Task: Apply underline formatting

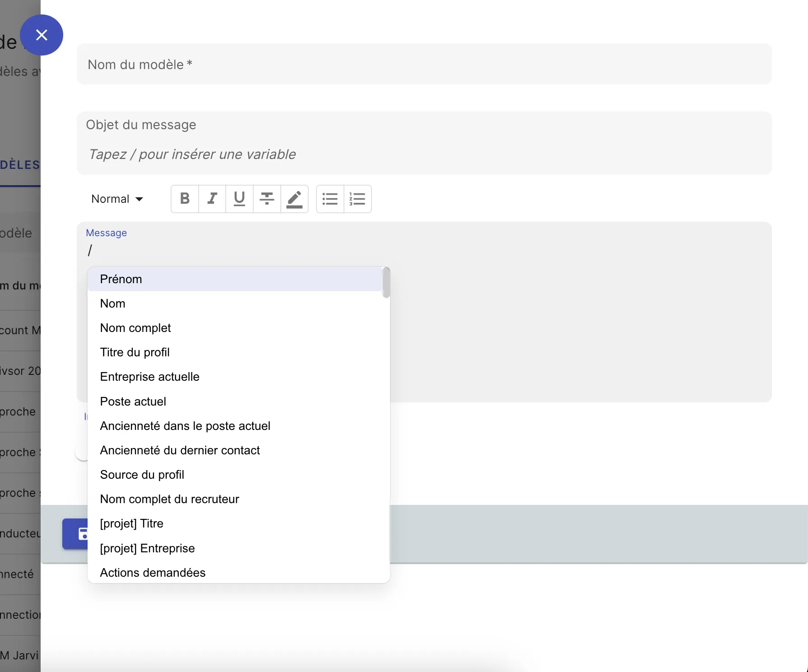Action: click(239, 199)
